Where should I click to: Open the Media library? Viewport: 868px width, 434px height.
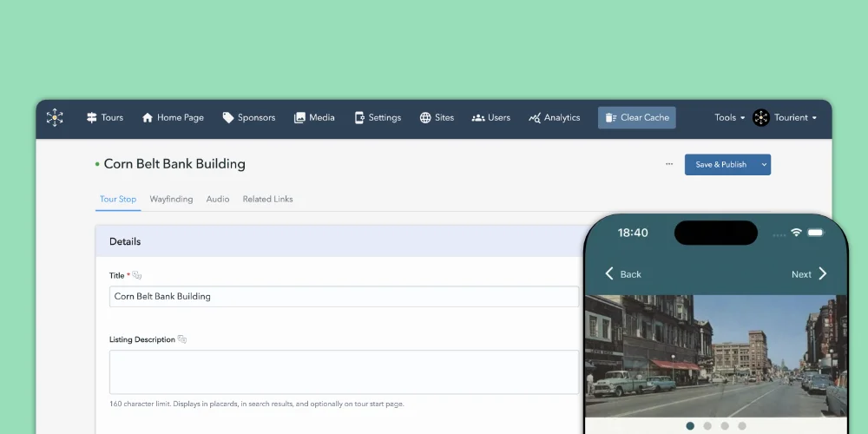314,117
